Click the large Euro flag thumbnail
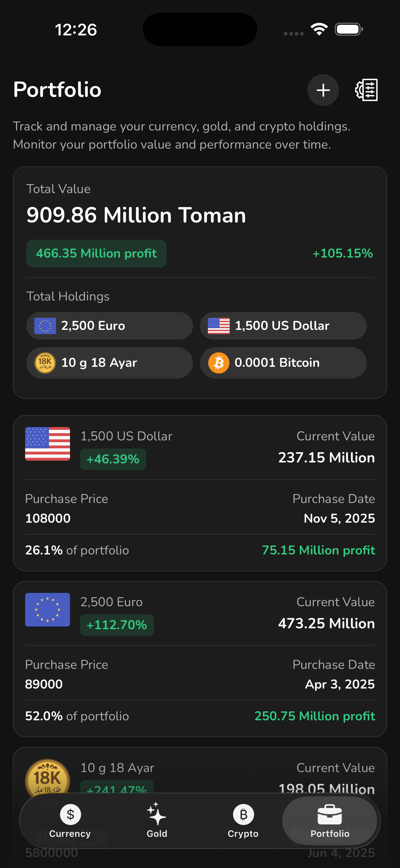 (x=48, y=610)
